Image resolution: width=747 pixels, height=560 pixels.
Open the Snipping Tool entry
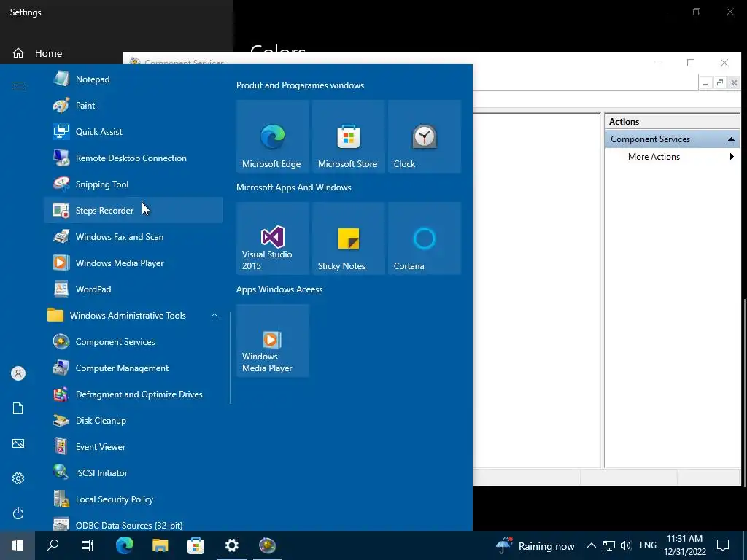point(133,184)
